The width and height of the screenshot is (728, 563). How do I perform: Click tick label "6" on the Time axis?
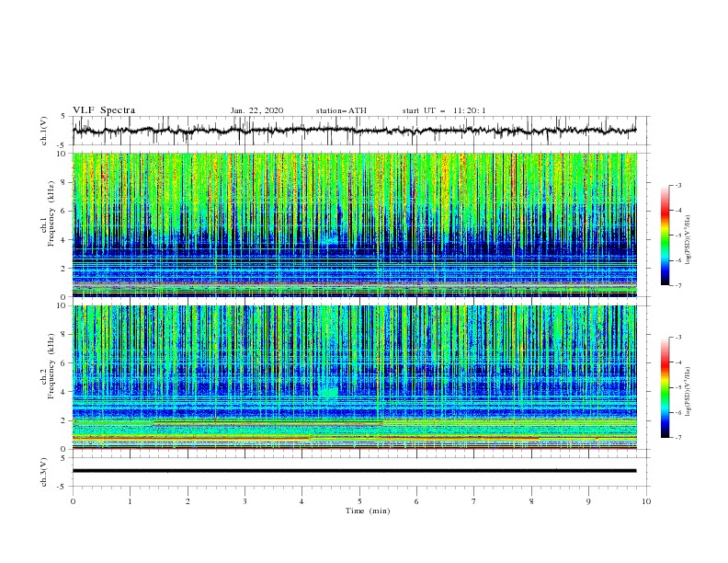[x=416, y=501]
